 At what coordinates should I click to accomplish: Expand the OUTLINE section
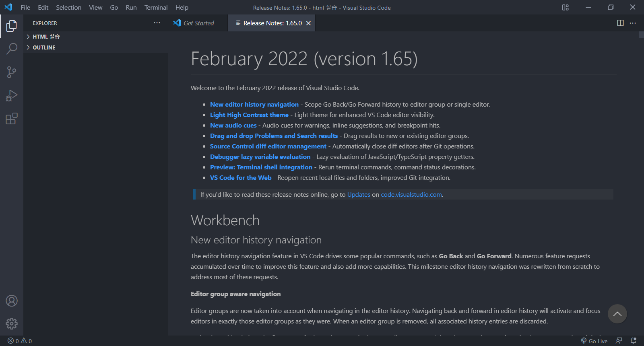point(95,47)
